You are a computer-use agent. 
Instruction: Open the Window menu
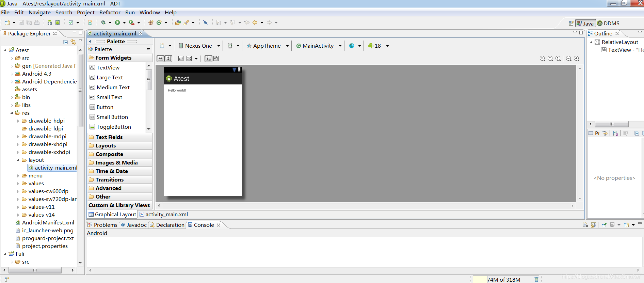tap(149, 12)
